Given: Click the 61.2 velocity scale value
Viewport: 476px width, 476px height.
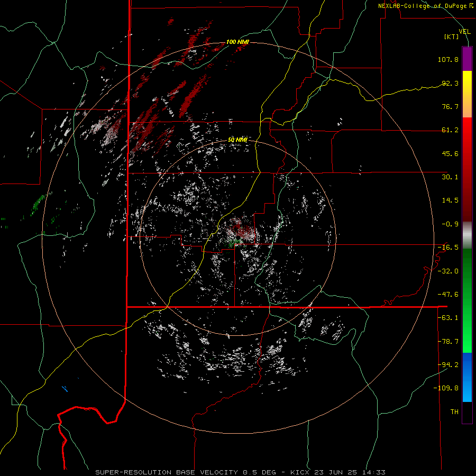Looking at the screenshot, I should pyautogui.click(x=450, y=130).
